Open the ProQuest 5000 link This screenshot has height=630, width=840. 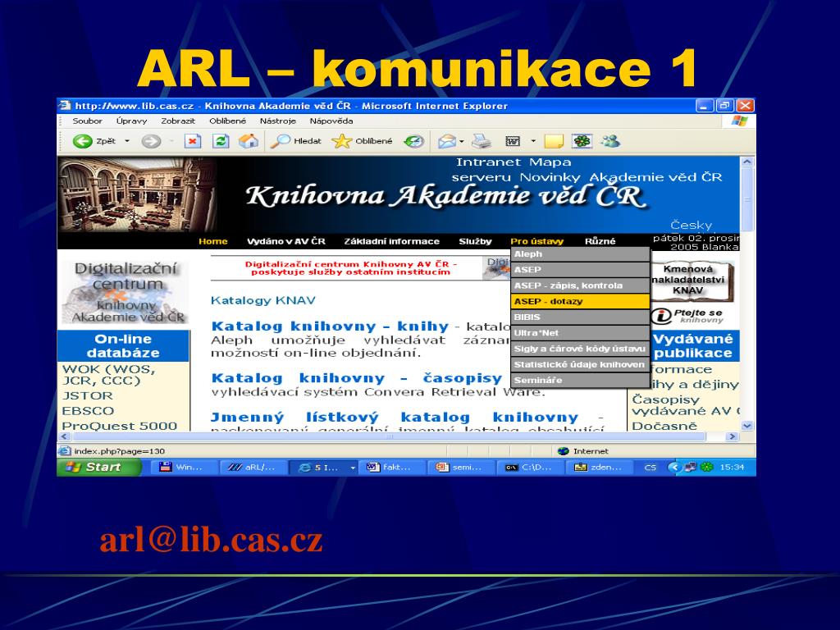click(x=119, y=426)
